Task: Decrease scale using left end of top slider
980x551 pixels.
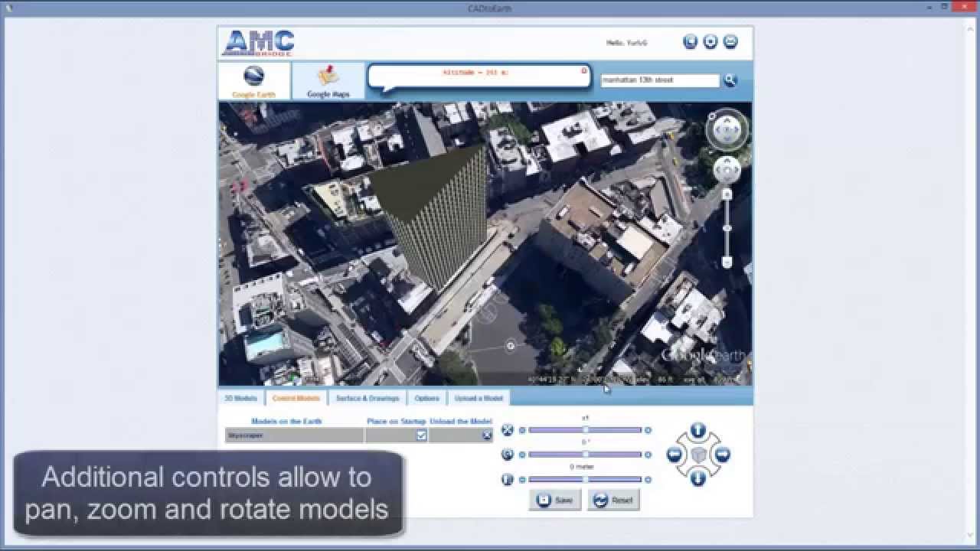Action: coord(522,430)
